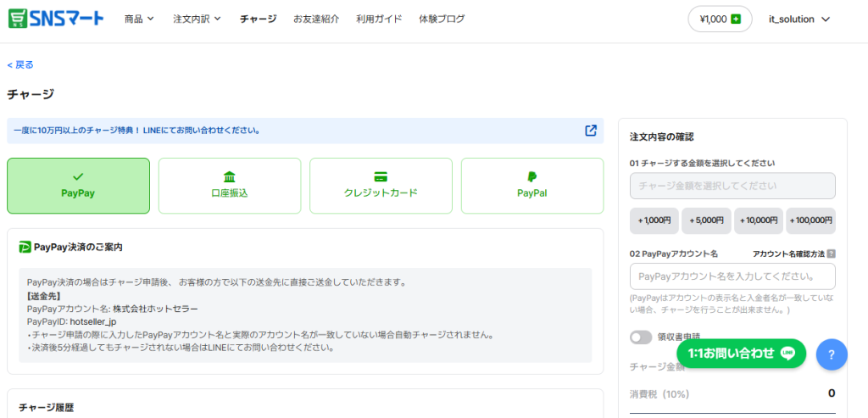Click the checkmark icon on the PayPay card

[x=78, y=176]
